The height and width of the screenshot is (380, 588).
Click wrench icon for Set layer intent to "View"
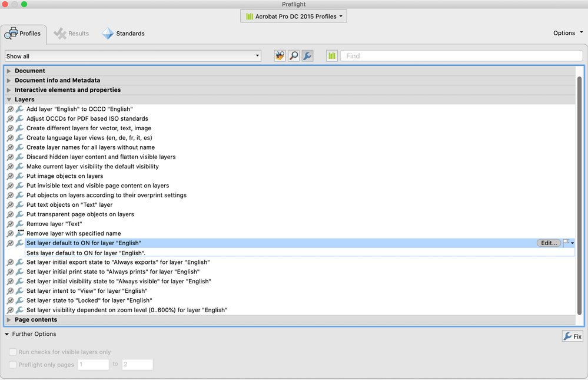19,290
